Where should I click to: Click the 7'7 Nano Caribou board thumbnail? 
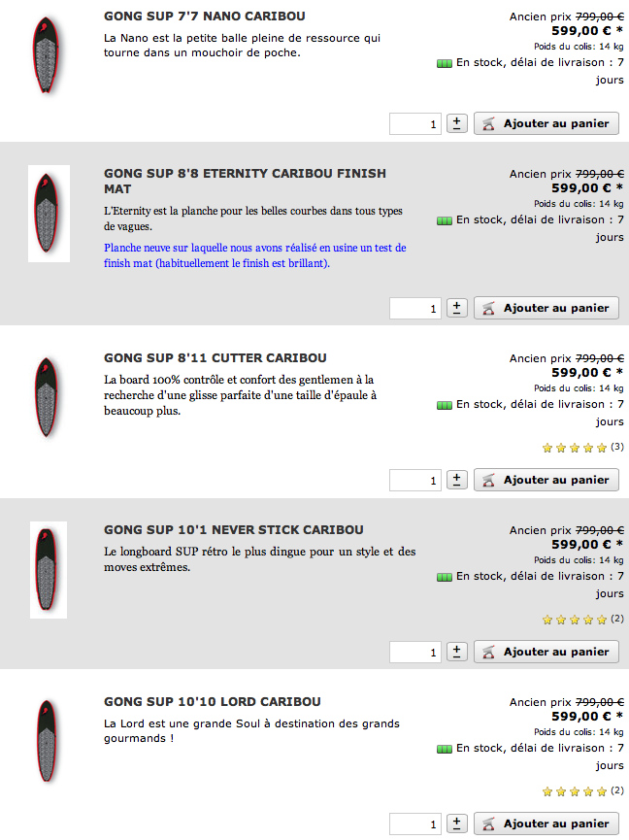point(46,54)
